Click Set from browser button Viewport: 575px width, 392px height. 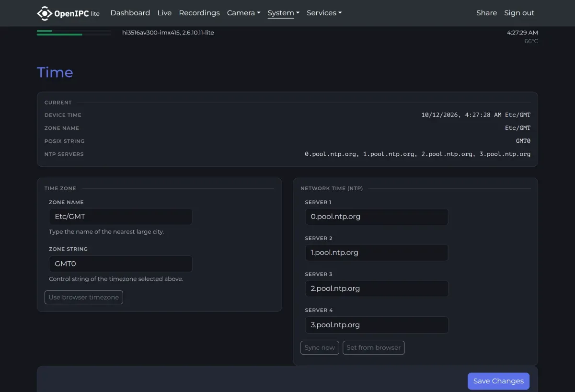pyautogui.click(x=373, y=347)
